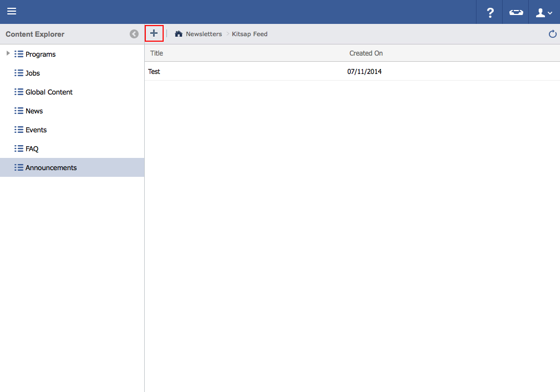The height and width of the screenshot is (392, 560).
Task: Sort by Title column header
Action: click(x=157, y=53)
